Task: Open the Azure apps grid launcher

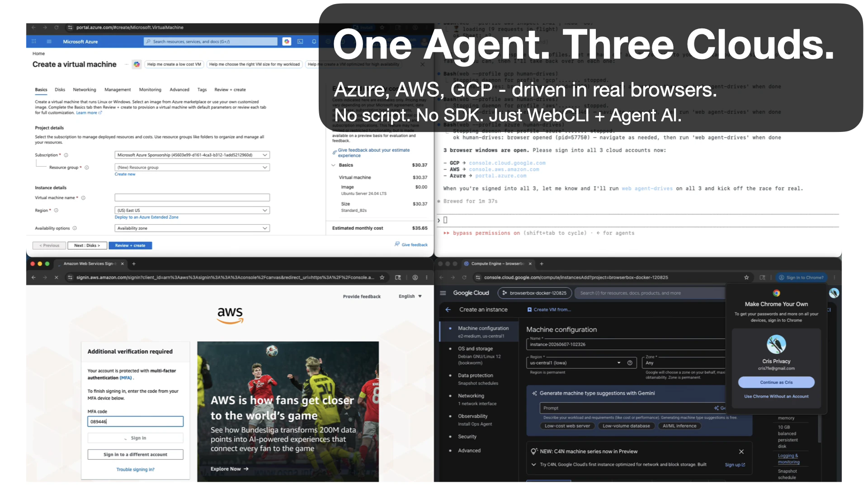Action: 34,42
